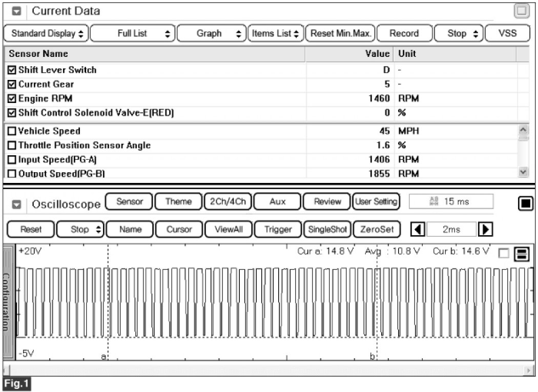This screenshot has height=392, width=538.
Task: Maximize the Current Data panel
Action: pos(522,11)
